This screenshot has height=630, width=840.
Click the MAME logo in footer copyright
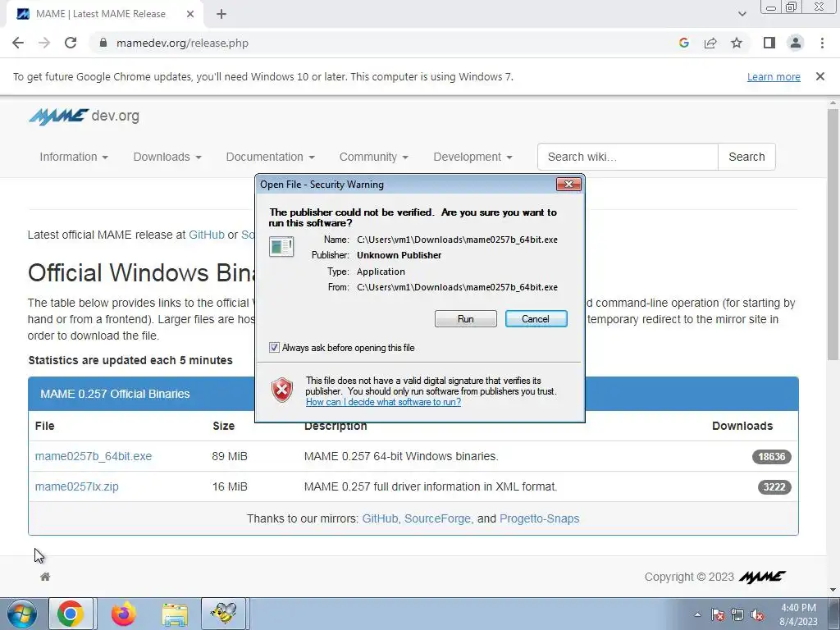(762, 577)
